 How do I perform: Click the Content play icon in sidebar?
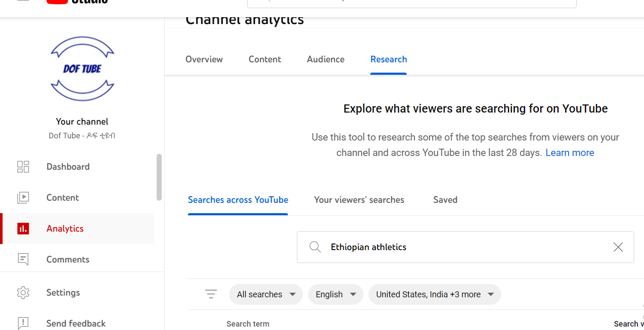23,198
